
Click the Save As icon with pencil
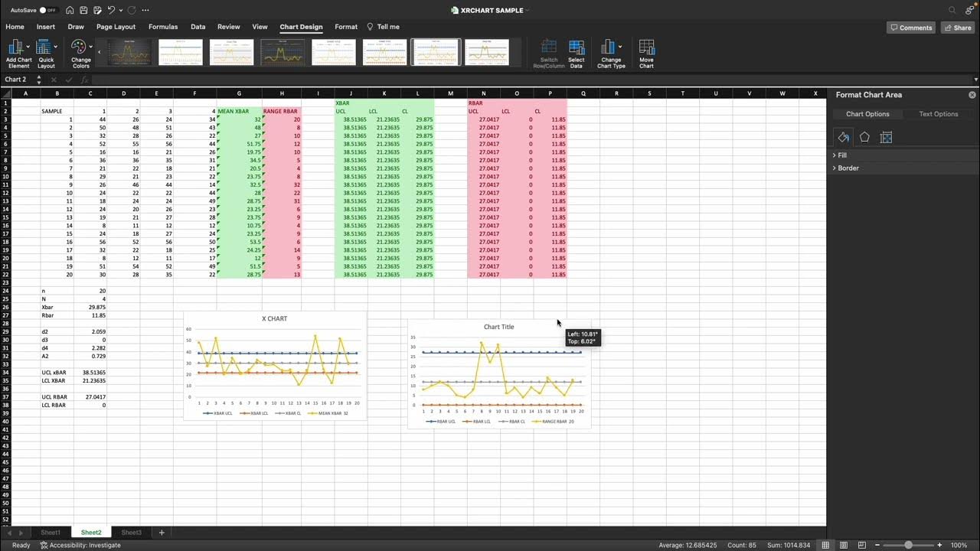tap(97, 10)
